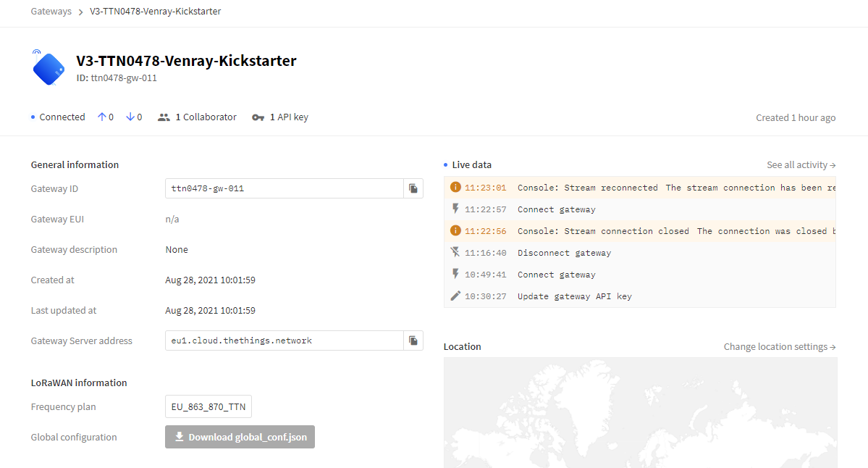Open V3-TTN0478-Venray-Kickstarter breadcrumb

tap(155, 11)
